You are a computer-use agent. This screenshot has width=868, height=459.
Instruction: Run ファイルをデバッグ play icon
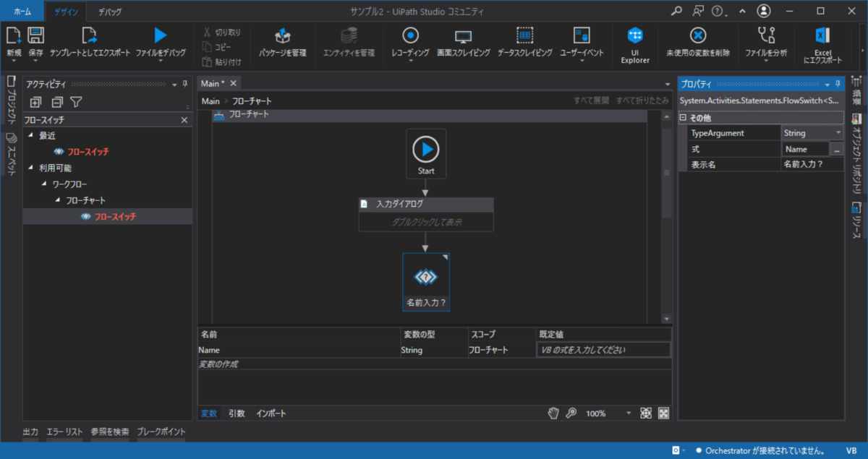tap(161, 35)
